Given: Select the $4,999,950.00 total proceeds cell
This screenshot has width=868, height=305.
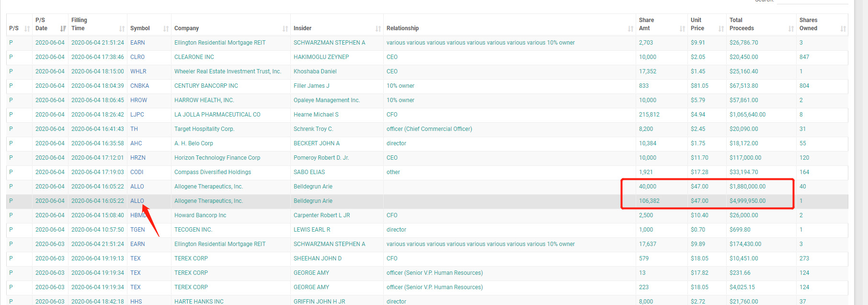Looking at the screenshot, I should coord(747,201).
